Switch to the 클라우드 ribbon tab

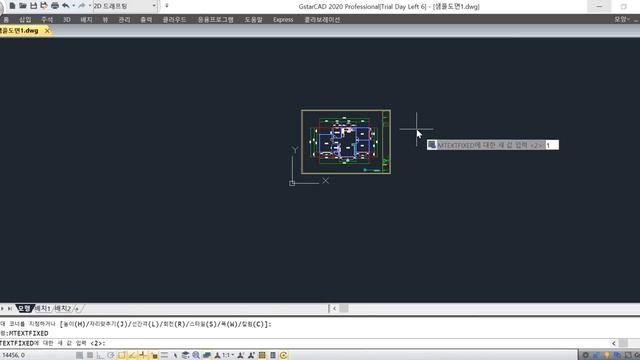pyautogui.click(x=174, y=20)
